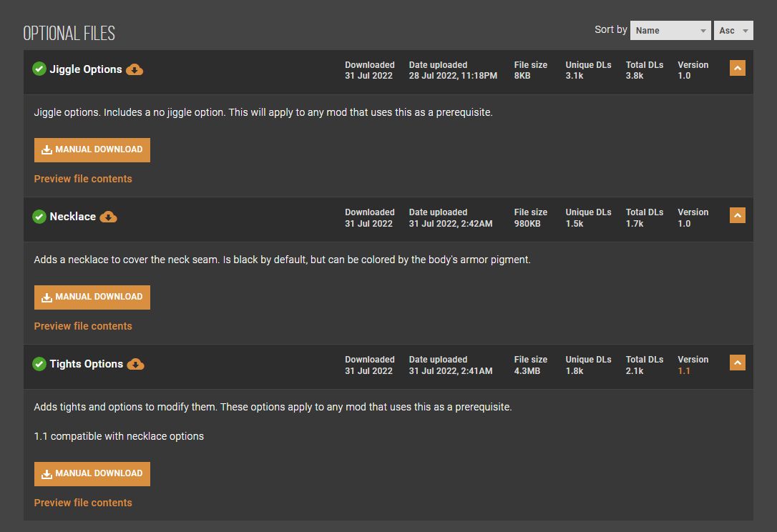Preview file contents of Necklace
The width and height of the screenshot is (777, 532).
[83, 326]
